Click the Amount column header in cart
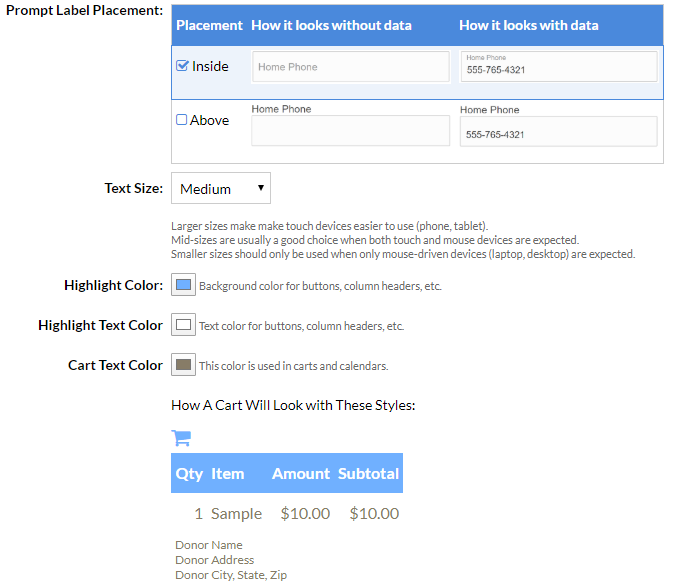 click(x=301, y=474)
